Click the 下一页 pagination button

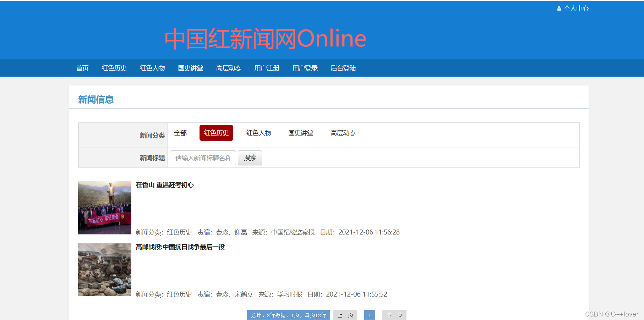[x=394, y=315]
